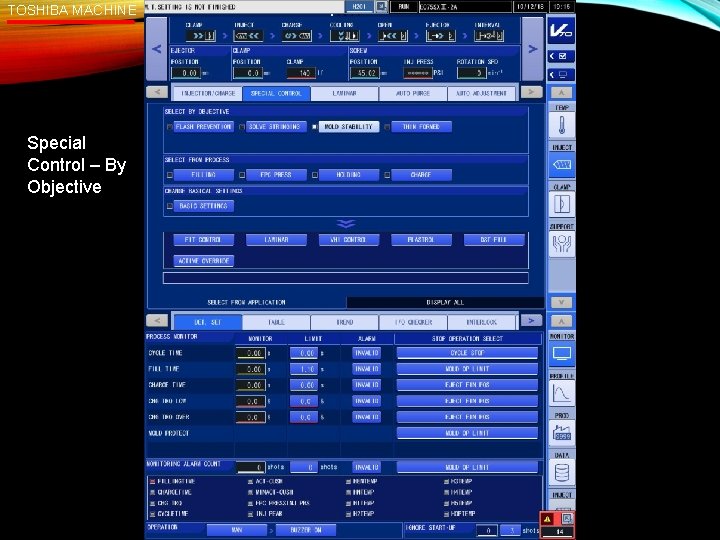Select the DISPLAY ALL view
The image size is (720, 540).
click(x=445, y=302)
